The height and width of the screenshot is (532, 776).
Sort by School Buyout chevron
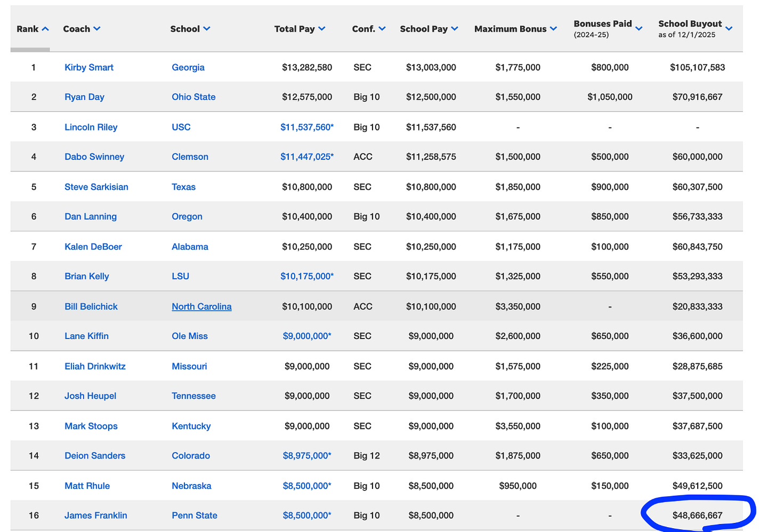point(729,29)
